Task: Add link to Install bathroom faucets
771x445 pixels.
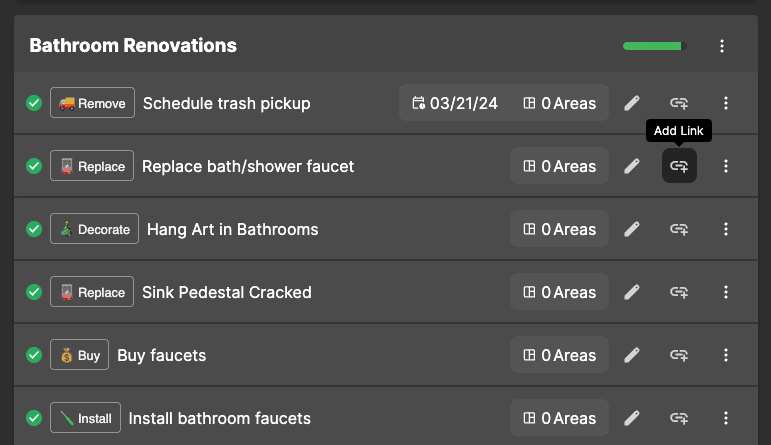Action: pyautogui.click(x=679, y=418)
